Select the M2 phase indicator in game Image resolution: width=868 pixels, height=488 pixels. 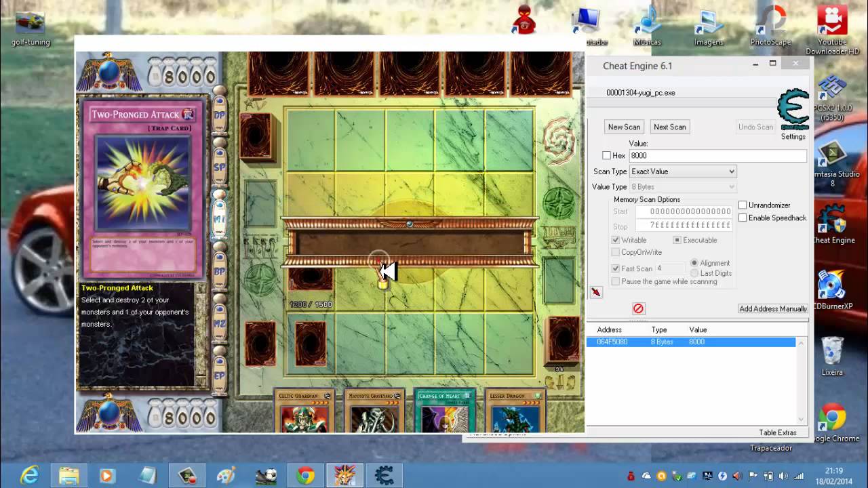tap(220, 325)
